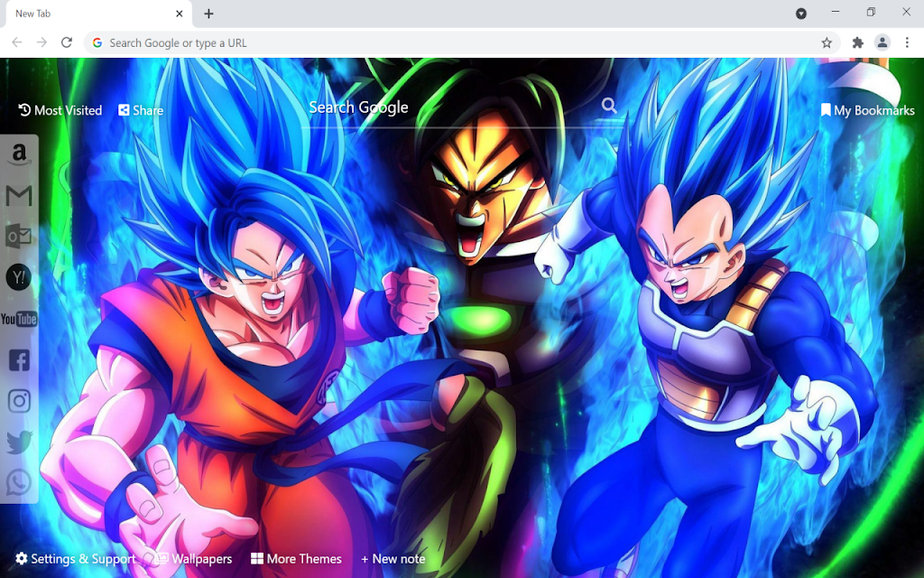Open Most Visited sites
This screenshot has width=924, height=578.
(60, 110)
